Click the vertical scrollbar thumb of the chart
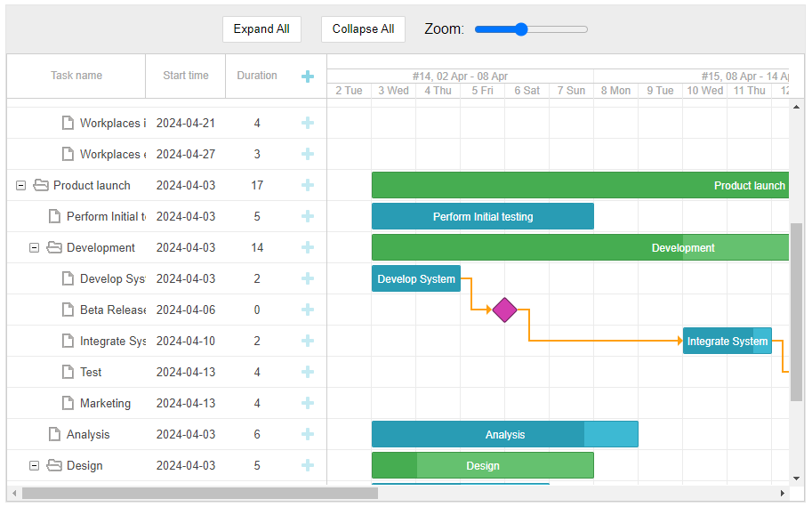This screenshot has width=812, height=507. pos(796,312)
